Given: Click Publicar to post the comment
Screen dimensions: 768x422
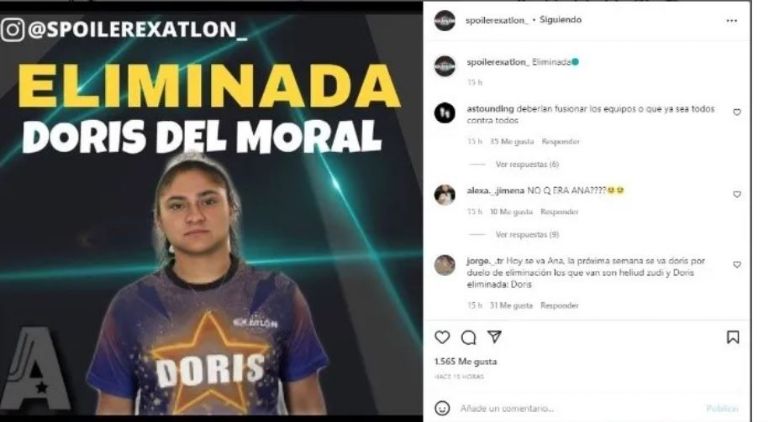Looking at the screenshot, I should [722, 408].
